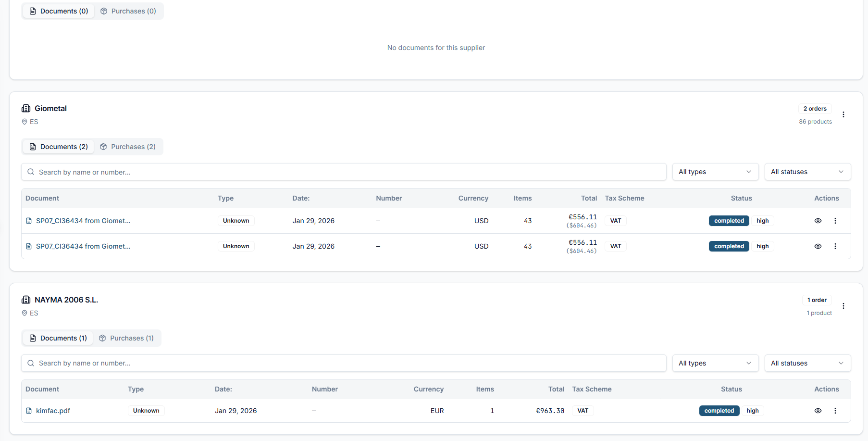The image size is (868, 441).
Task: Preview the kimfac.pdf document
Action: [818, 411]
